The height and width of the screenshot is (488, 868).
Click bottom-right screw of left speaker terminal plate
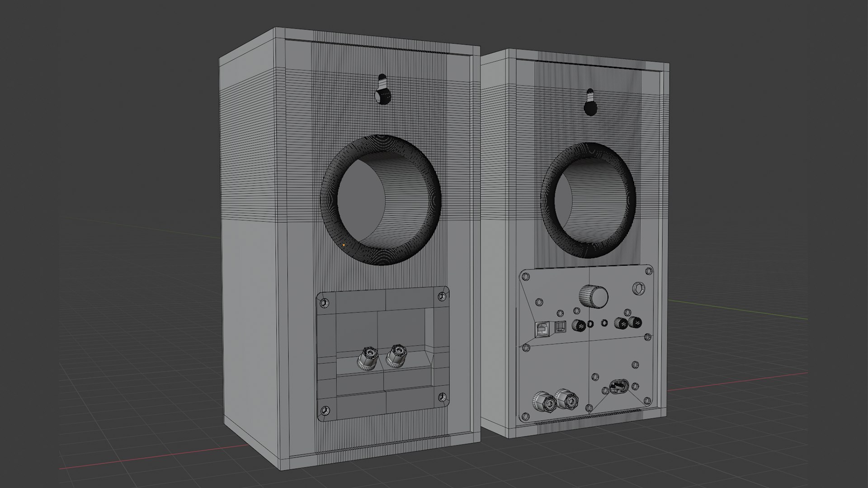pyautogui.click(x=442, y=397)
